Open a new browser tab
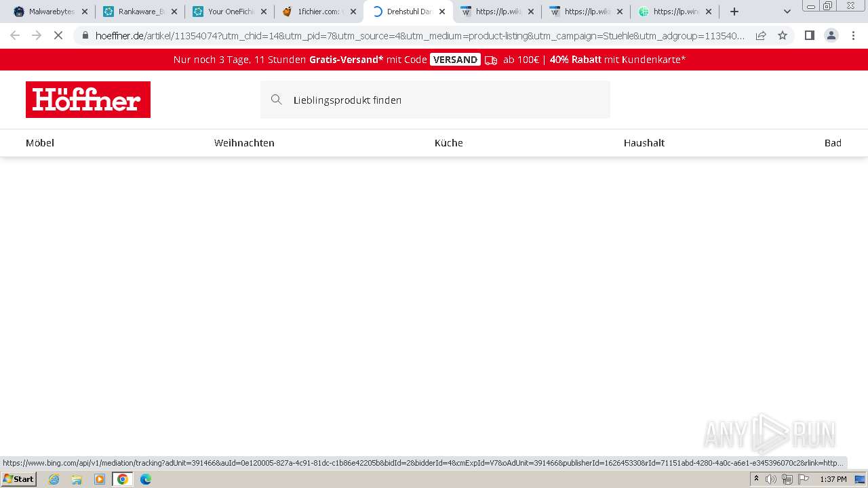Screen dimensions: 868x488 (734, 12)
